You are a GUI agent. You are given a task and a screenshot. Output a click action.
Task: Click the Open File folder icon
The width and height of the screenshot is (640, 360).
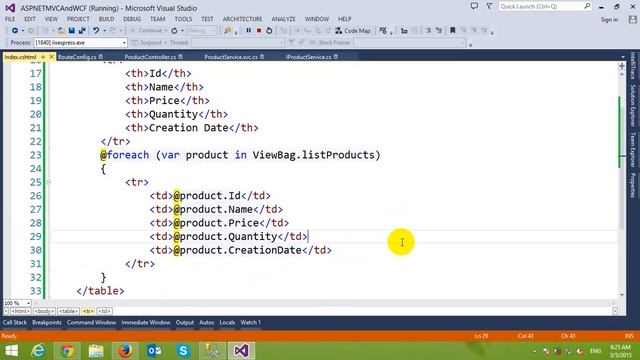(x=61, y=31)
